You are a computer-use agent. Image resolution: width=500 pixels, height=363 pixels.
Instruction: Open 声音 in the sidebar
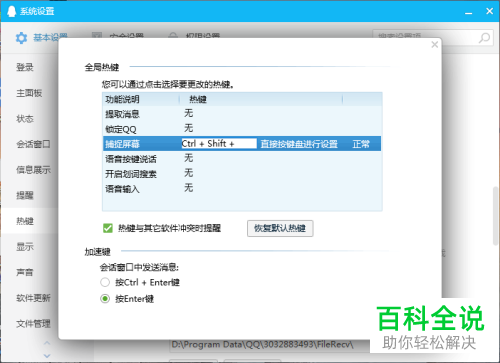(x=25, y=272)
